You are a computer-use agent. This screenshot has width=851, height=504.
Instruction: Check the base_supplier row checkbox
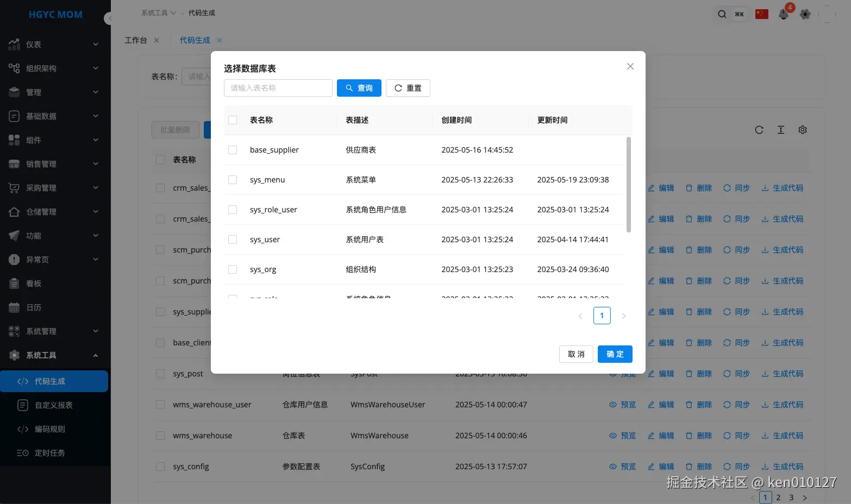(x=233, y=150)
